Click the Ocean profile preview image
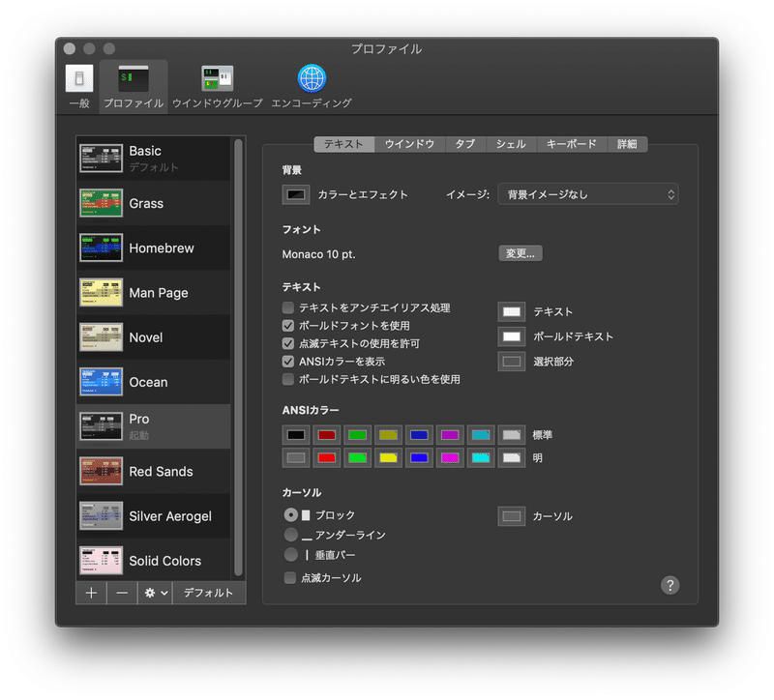This screenshot has width=774, height=700. [x=100, y=381]
